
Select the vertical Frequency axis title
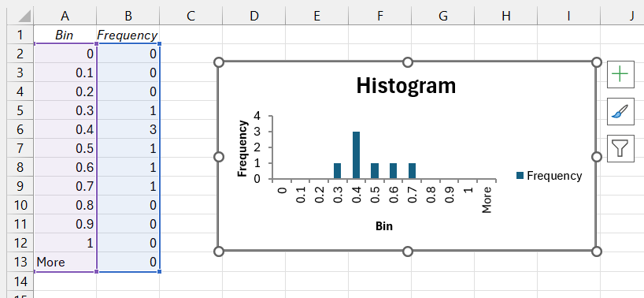242,148
